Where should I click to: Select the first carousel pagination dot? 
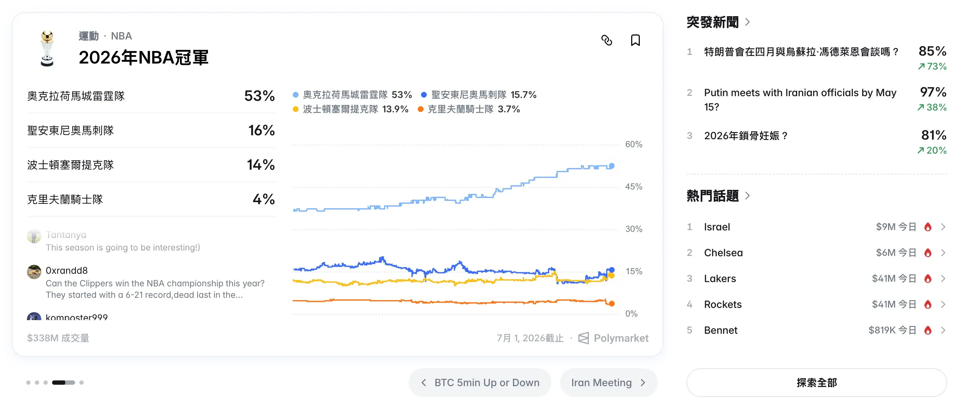coord(28,382)
